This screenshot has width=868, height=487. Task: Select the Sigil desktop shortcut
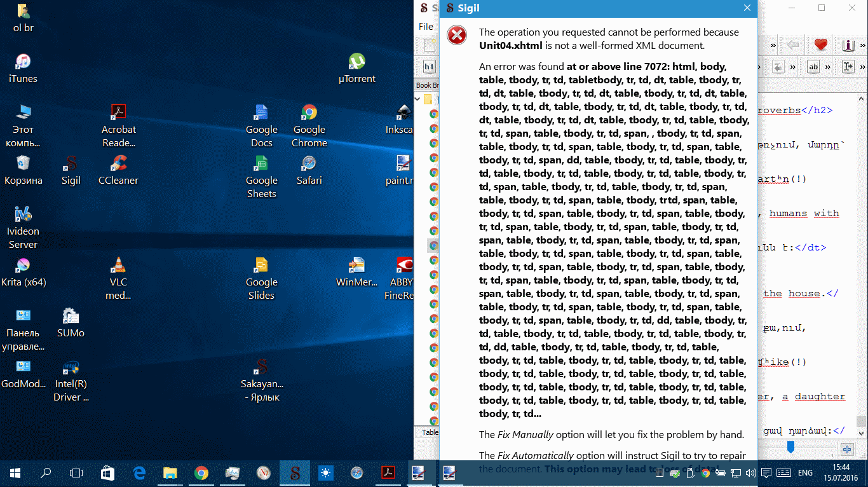point(71,170)
